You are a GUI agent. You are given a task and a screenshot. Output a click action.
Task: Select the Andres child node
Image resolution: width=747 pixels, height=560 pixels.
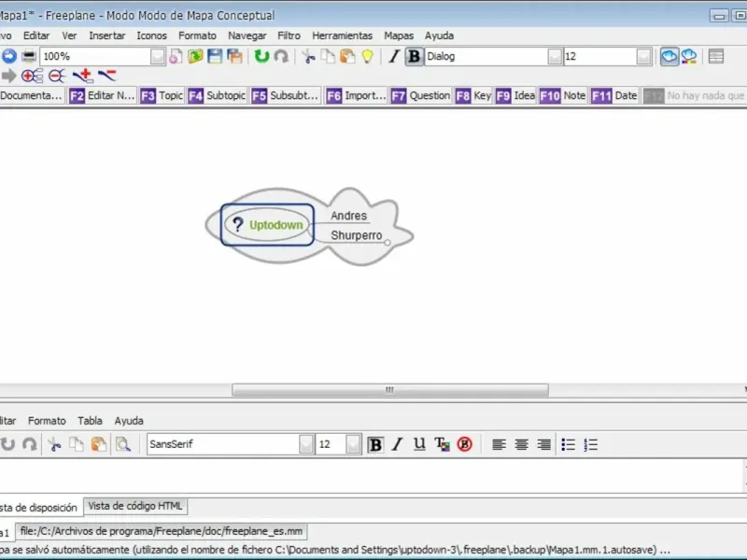coord(348,216)
